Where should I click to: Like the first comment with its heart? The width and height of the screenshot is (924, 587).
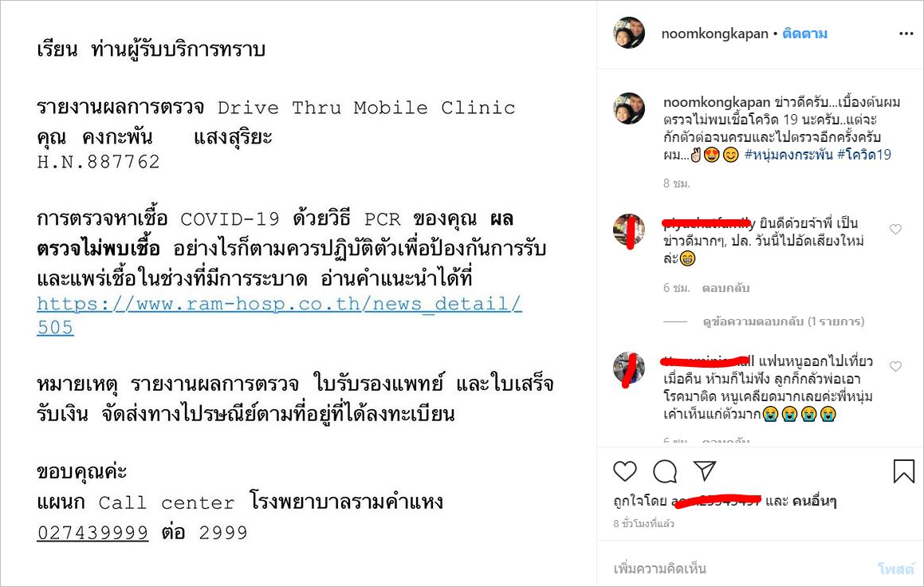895,229
